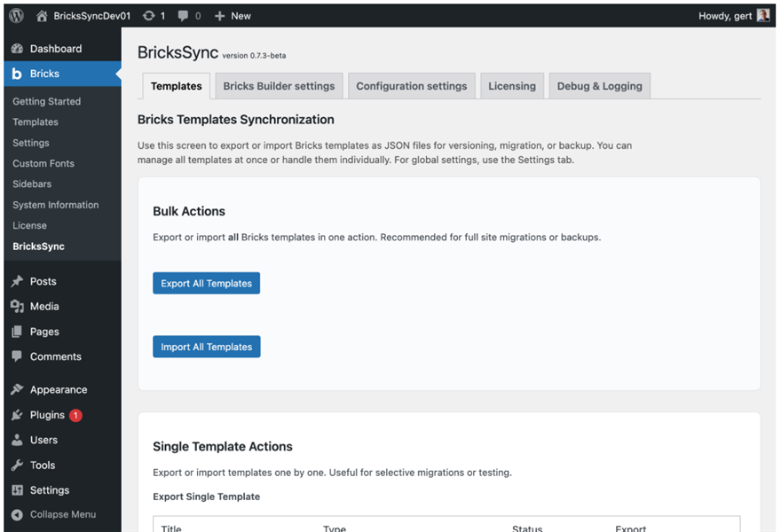Click the comments bubble icon in admin bar

tap(183, 15)
